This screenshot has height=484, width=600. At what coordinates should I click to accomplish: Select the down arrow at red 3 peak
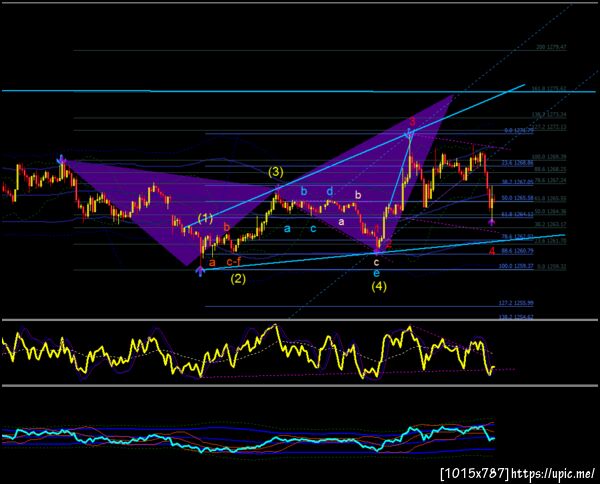tap(409, 134)
